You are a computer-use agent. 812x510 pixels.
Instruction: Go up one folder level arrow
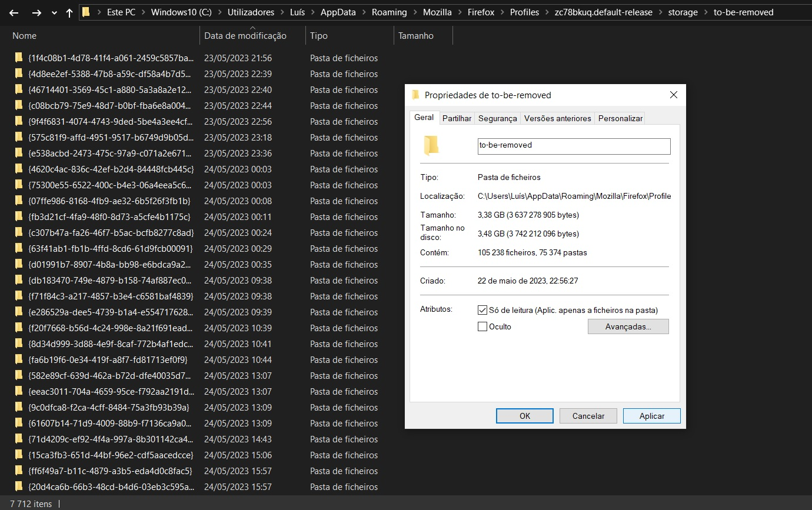click(x=69, y=12)
